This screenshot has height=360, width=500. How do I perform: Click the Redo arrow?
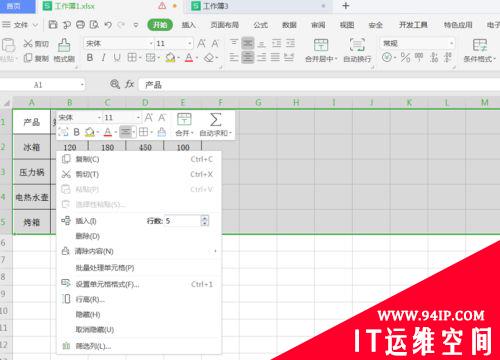pos(121,25)
